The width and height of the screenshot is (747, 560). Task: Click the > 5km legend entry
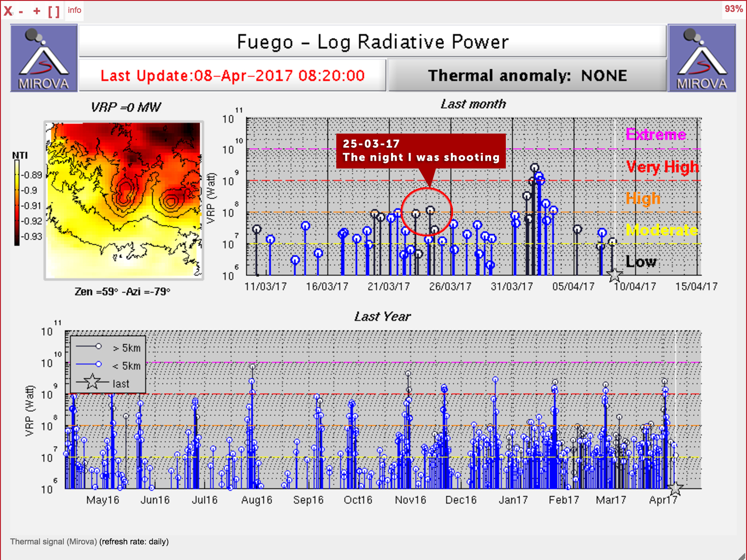coord(109,347)
